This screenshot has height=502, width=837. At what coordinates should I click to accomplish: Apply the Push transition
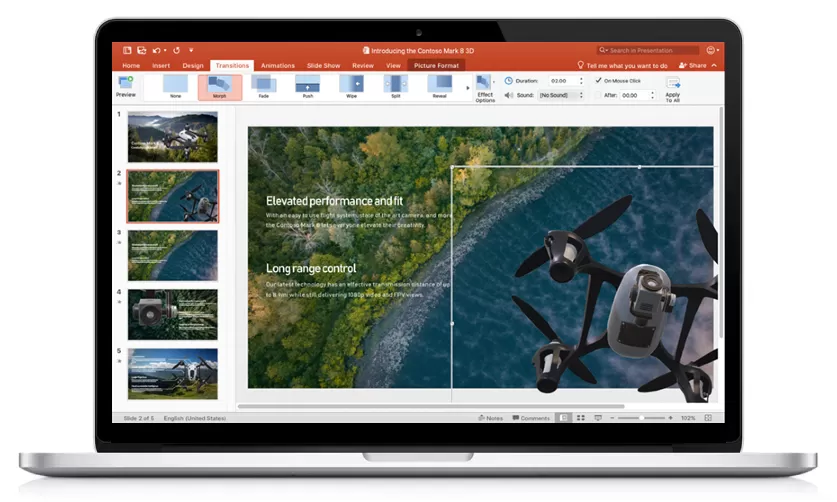pos(307,86)
